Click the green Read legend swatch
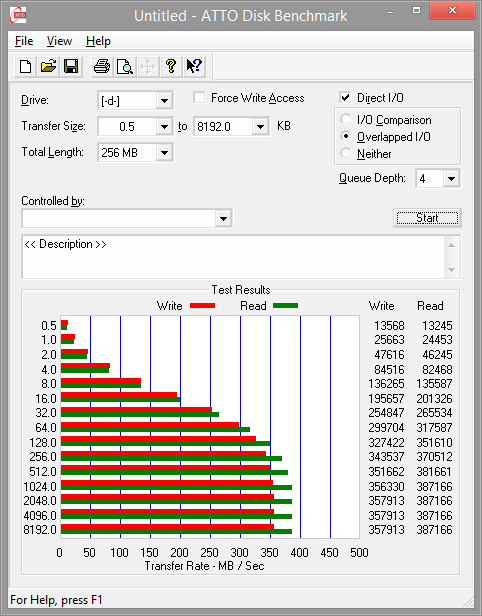 click(x=285, y=306)
